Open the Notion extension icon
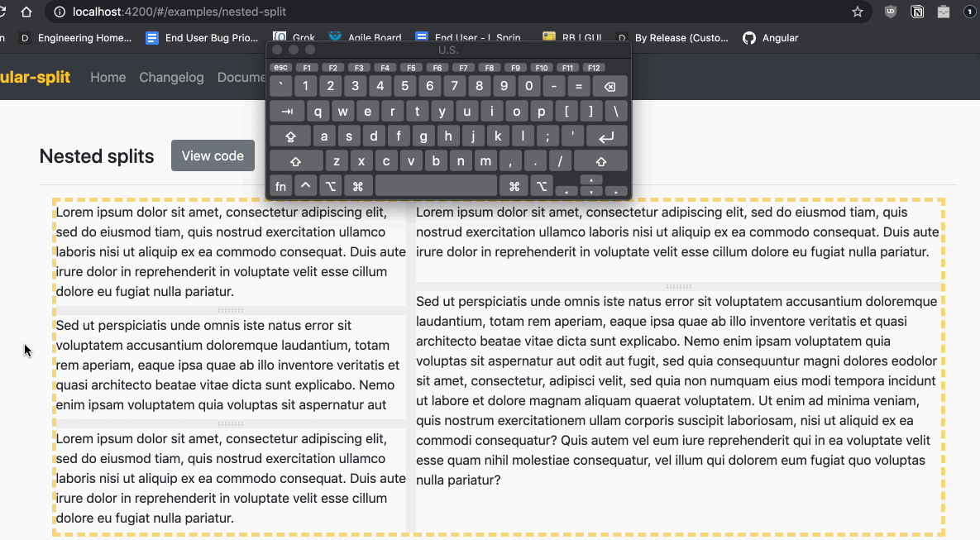The width and height of the screenshot is (980, 540). pos(917,12)
